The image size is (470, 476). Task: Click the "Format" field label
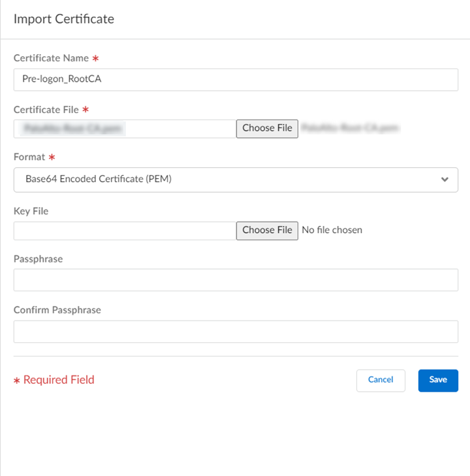pyautogui.click(x=29, y=157)
